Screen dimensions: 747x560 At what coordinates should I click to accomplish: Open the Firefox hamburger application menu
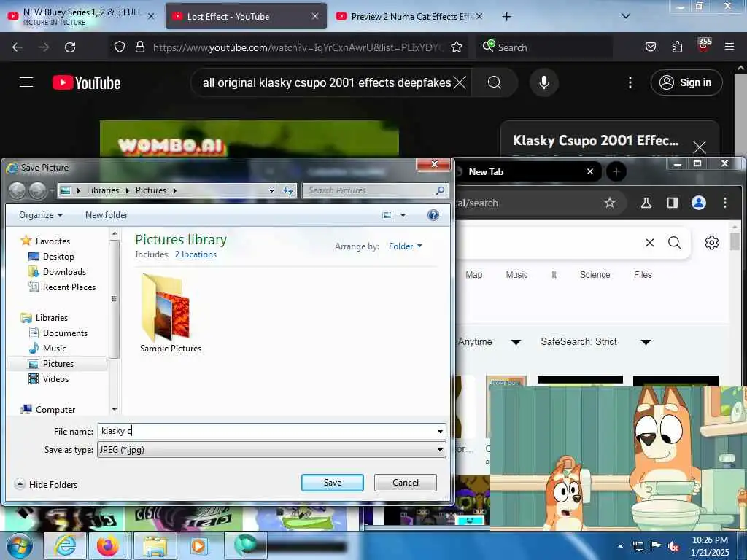pyautogui.click(x=729, y=47)
